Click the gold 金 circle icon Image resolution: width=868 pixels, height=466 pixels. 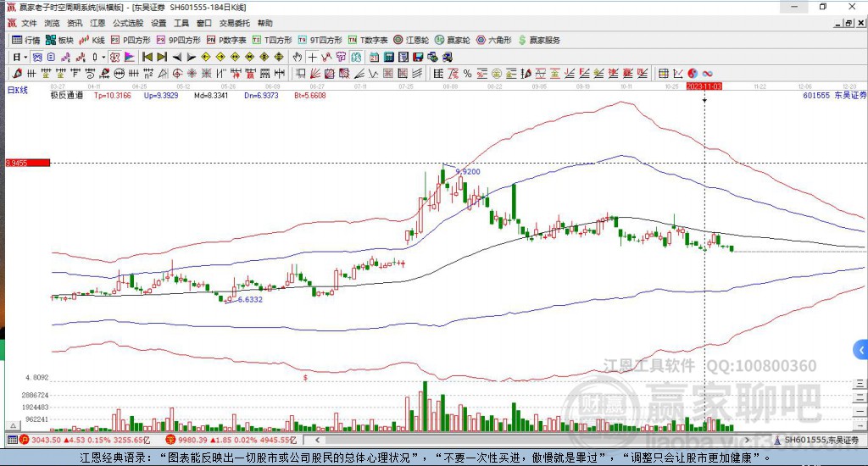tap(497, 73)
